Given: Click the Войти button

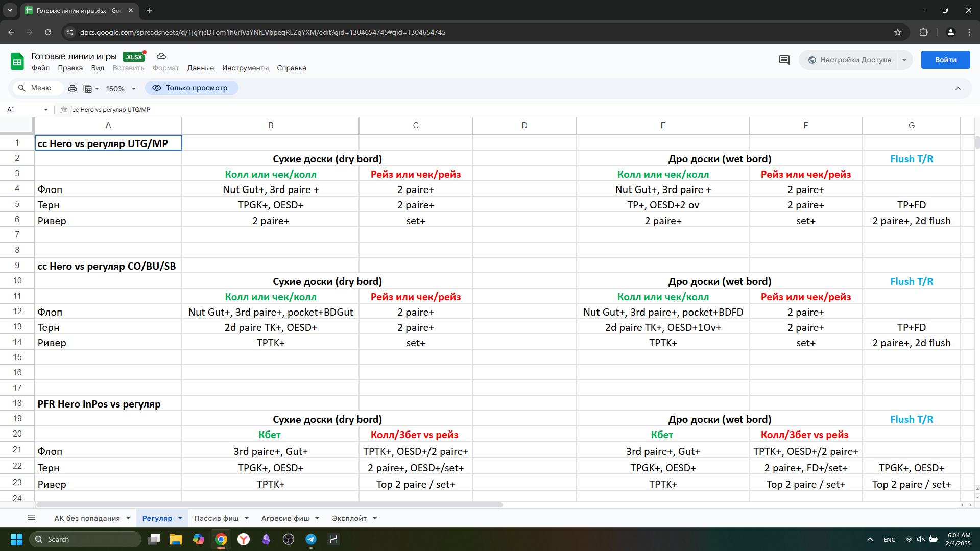Looking at the screenshot, I should [x=945, y=60].
